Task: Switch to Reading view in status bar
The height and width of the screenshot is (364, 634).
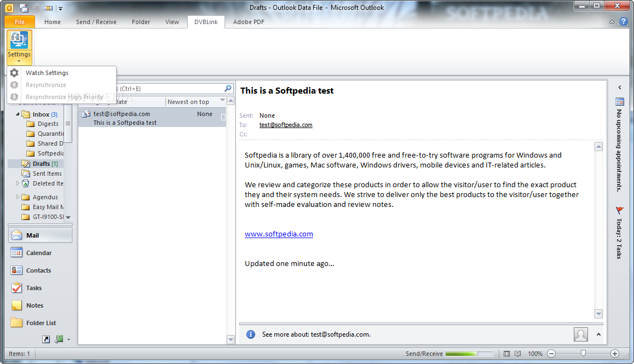Action: [x=517, y=354]
